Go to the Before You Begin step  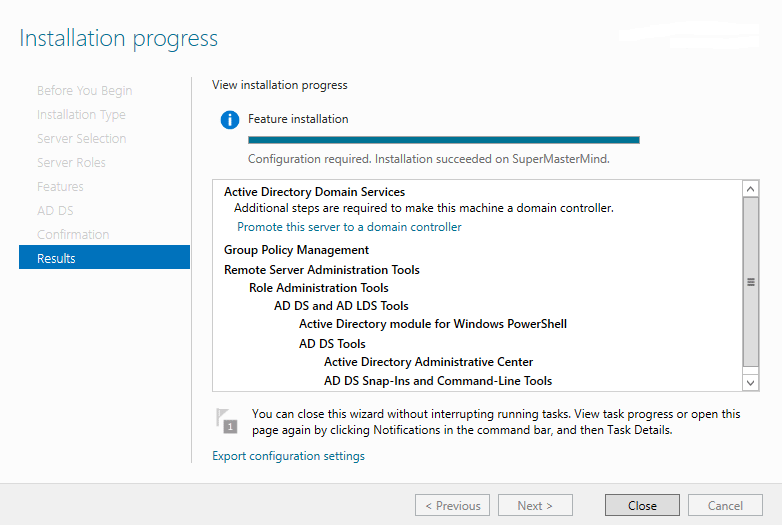point(84,90)
